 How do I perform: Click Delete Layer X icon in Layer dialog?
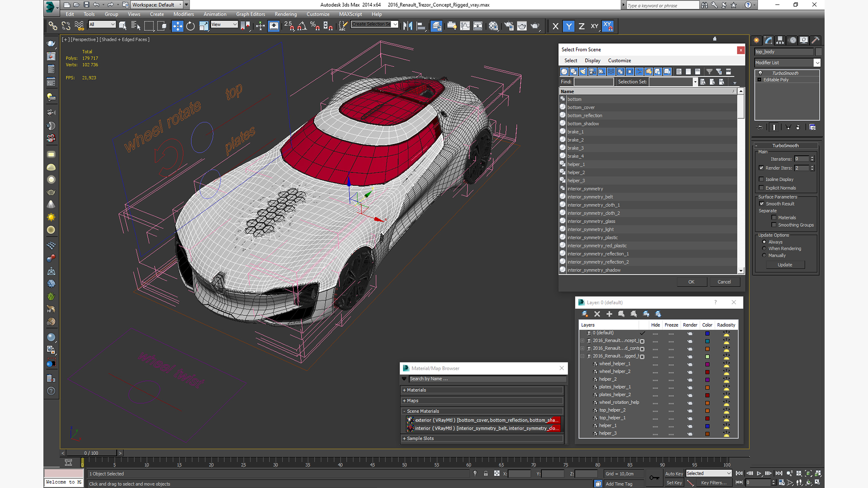(597, 314)
